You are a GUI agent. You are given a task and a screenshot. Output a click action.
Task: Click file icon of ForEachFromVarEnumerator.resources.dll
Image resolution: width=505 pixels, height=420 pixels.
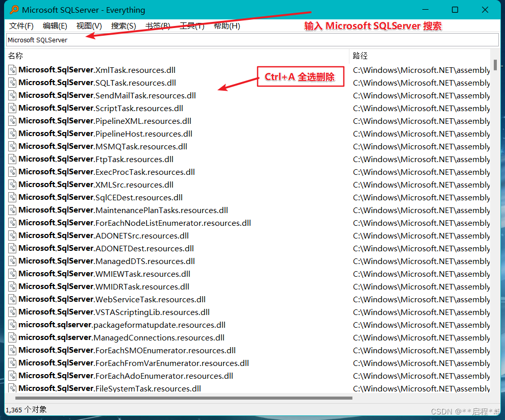pyautogui.click(x=12, y=363)
